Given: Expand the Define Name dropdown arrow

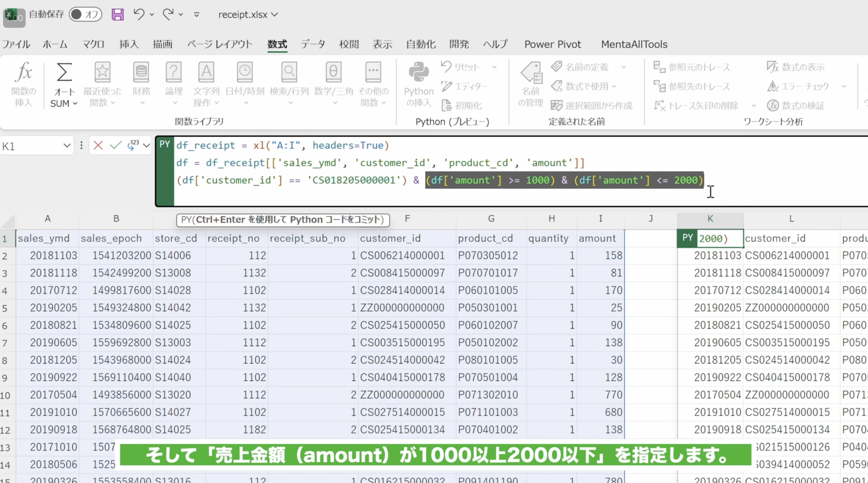Looking at the screenshot, I should point(624,67).
